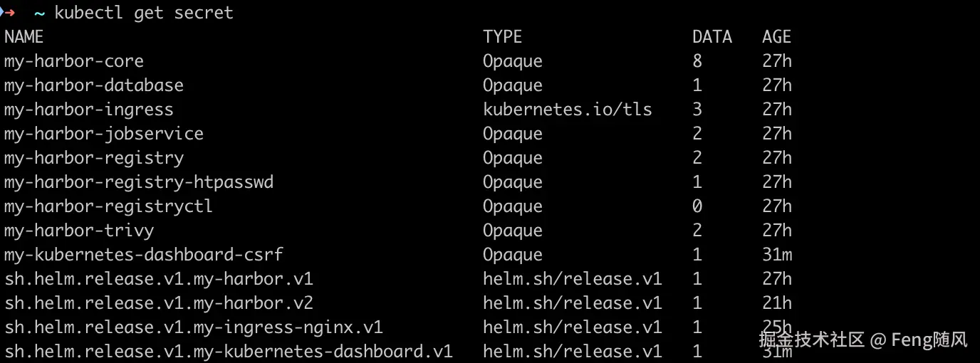Click the DATA column header
The height and width of the screenshot is (363, 980).
pyautogui.click(x=711, y=37)
